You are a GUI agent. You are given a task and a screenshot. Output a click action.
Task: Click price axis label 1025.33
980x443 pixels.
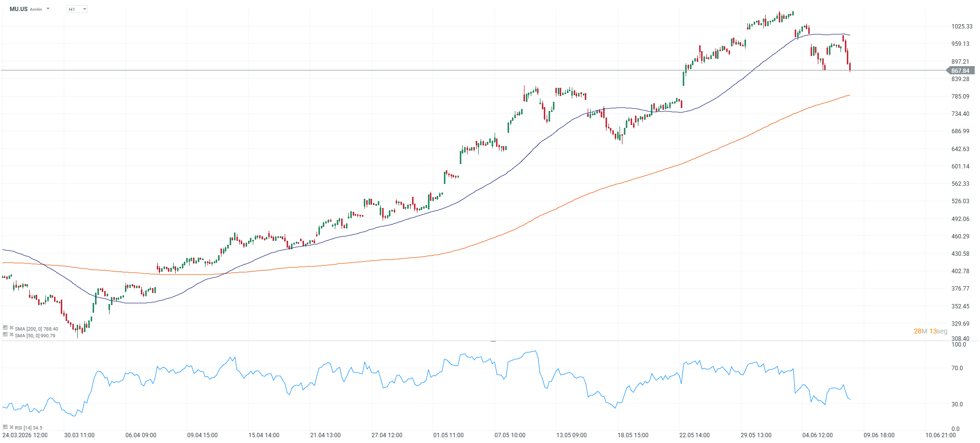click(962, 27)
